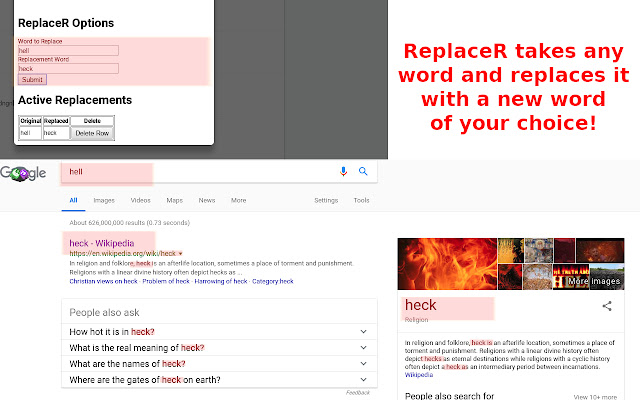The height and width of the screenshot is (400, 640).
Task: Open 'Christian views on heck' sublink
Action: coord(103,281)
